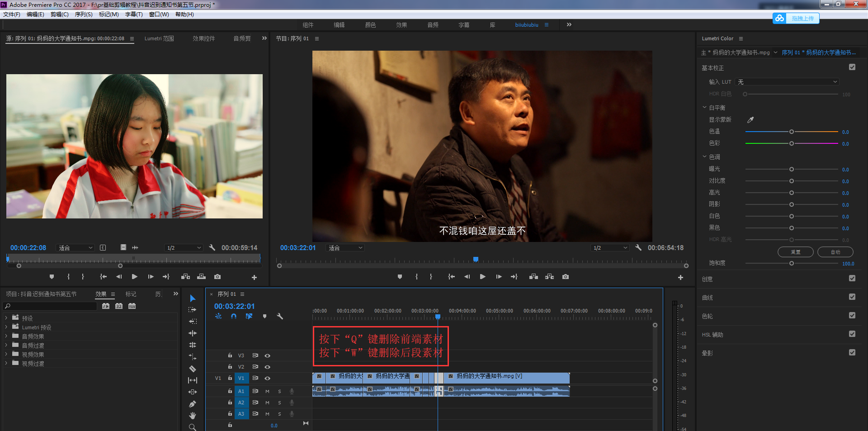Toggle Linked Selection in timeline
The height and width of the screenshot is (431, 868).
tap(249, 316)
